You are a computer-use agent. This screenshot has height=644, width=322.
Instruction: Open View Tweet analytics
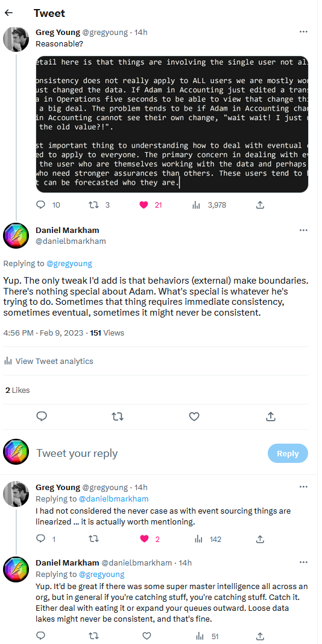(x=48, y=361)
